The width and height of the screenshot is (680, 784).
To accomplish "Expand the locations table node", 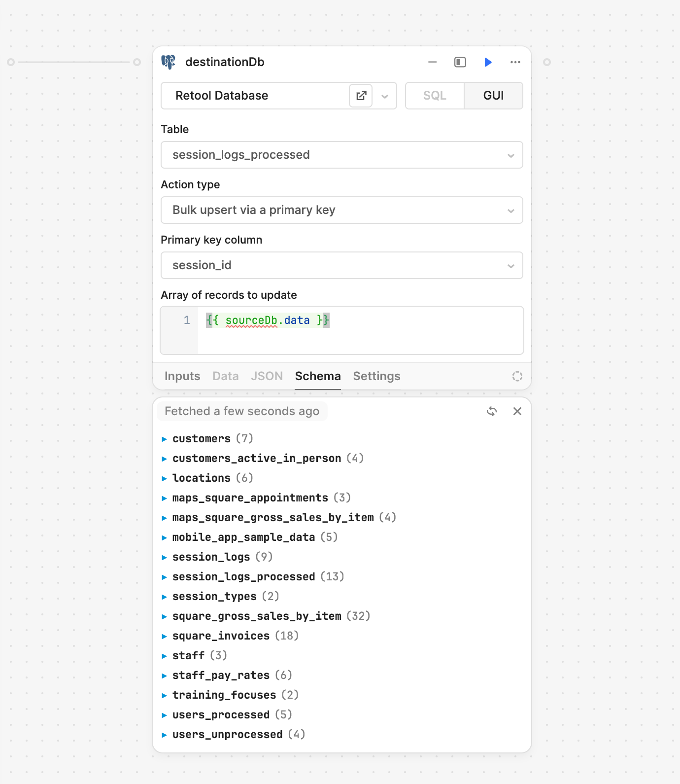I will click(164, 478).
